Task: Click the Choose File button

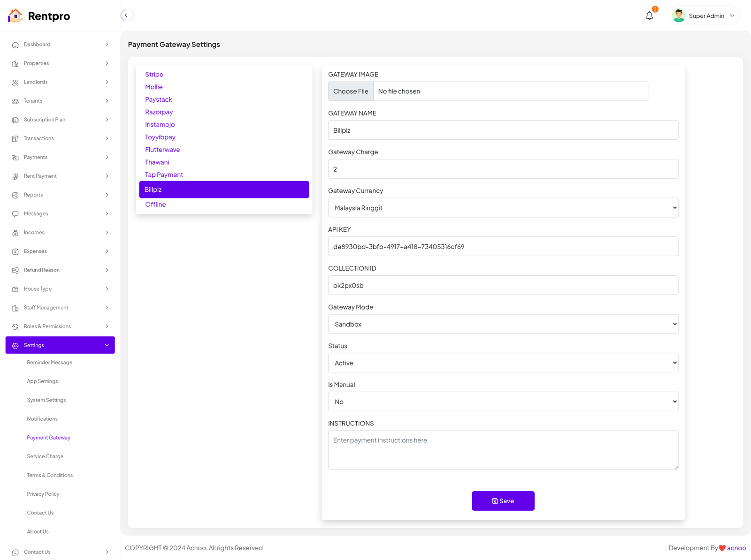Action: pyautogui.click(x=351, y=91)
